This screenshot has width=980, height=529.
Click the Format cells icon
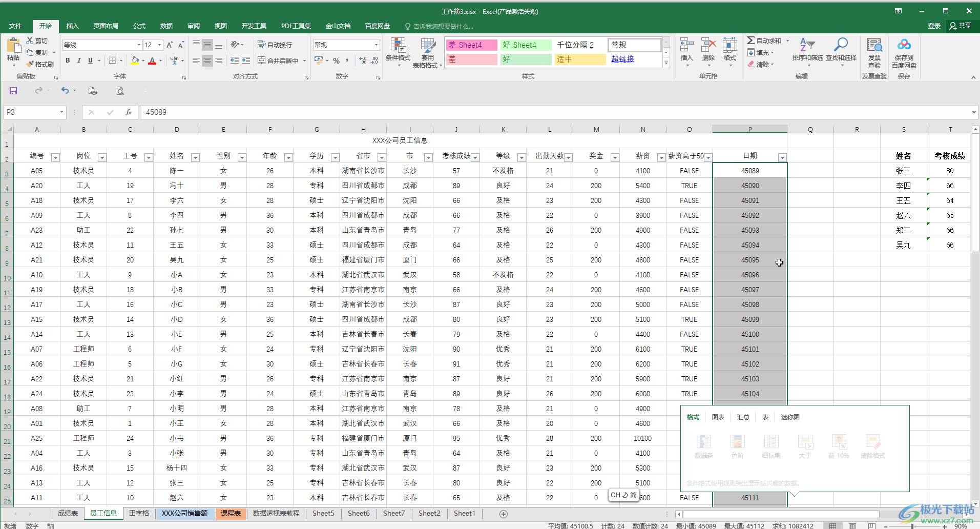(730, 45)
